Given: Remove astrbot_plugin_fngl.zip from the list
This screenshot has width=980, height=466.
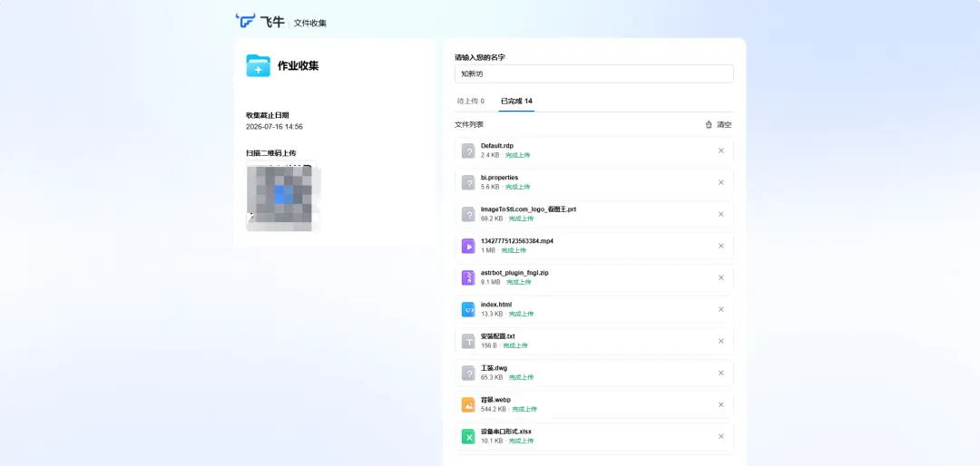Looking at the screenshot, I should [720, 278].
